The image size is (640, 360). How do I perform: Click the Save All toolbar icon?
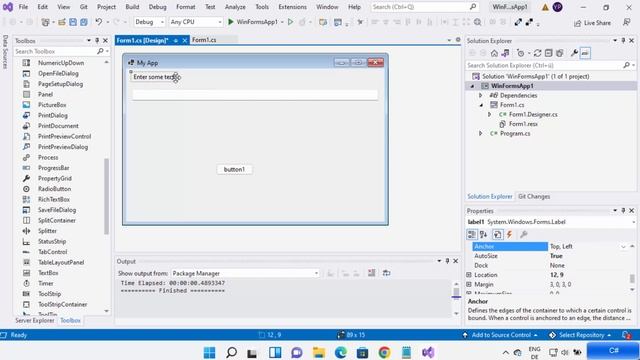point(84,22)
